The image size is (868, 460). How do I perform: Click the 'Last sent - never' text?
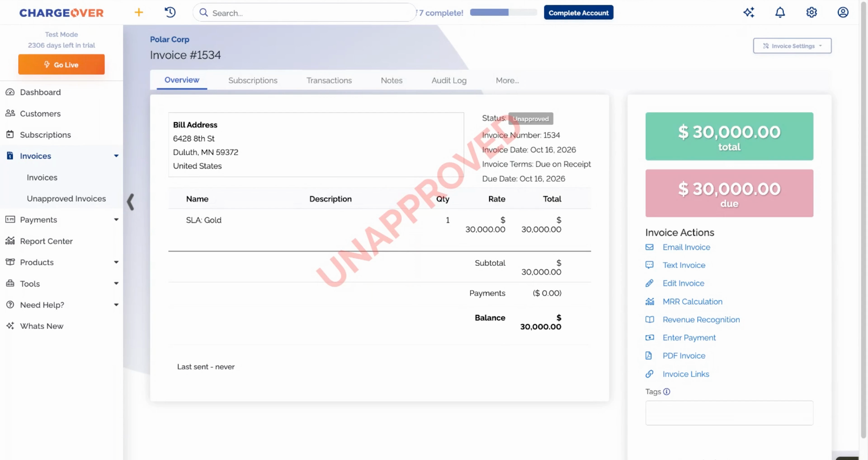[205, 367]
